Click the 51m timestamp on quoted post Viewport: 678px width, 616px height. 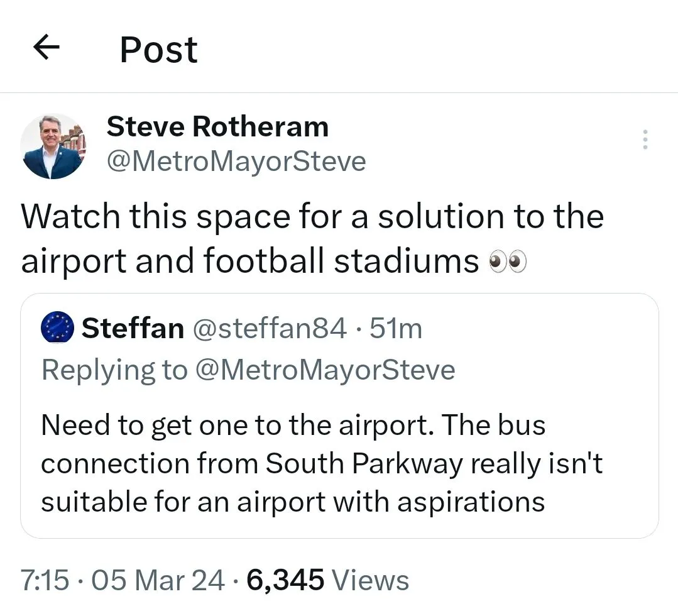[x=396, y=328]
